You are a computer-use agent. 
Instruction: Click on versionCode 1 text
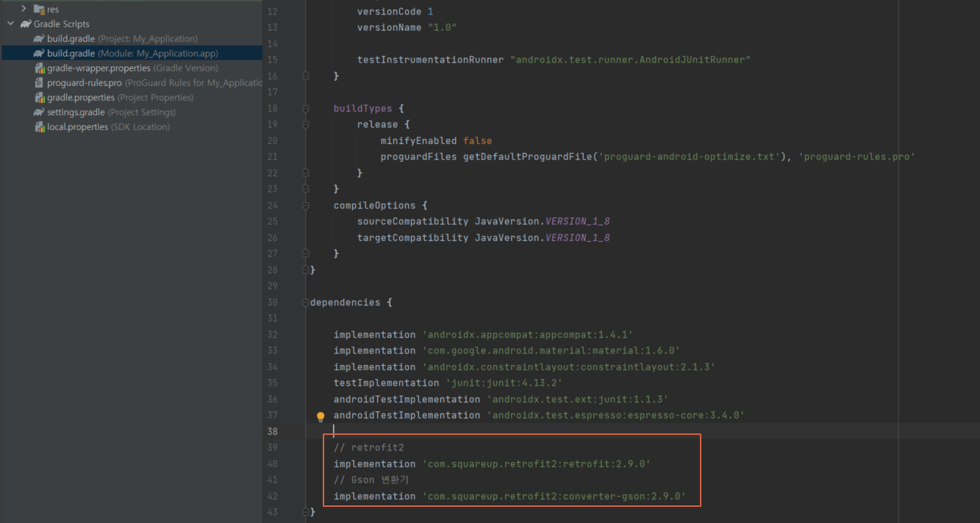(395, 12)
